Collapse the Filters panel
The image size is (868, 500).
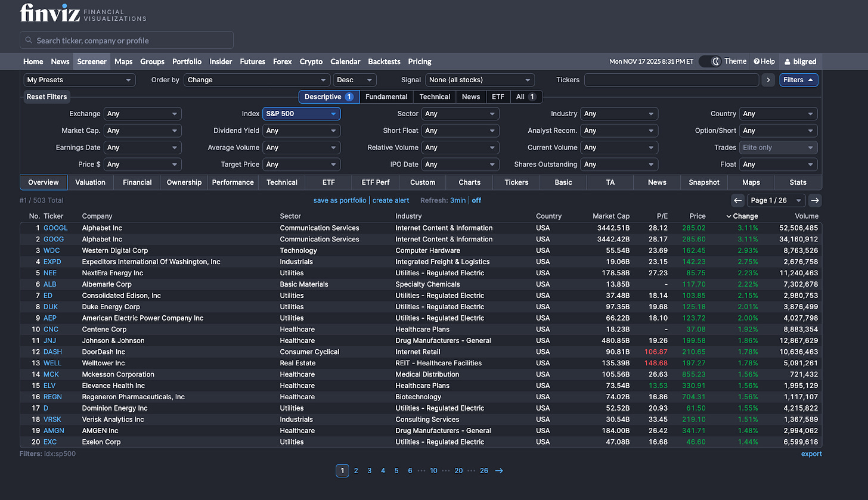(798, 80)
